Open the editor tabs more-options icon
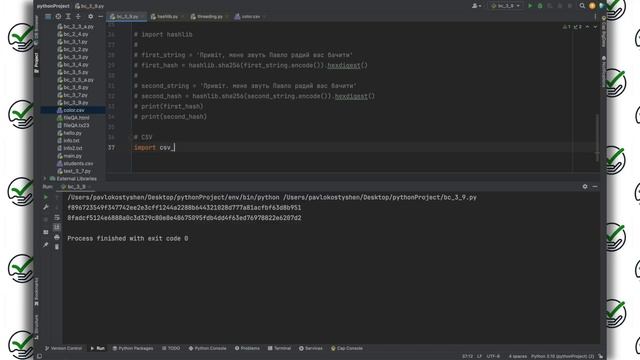Image resolution: width=640 pixels, height=360 pixels. [x=595, y=17]
